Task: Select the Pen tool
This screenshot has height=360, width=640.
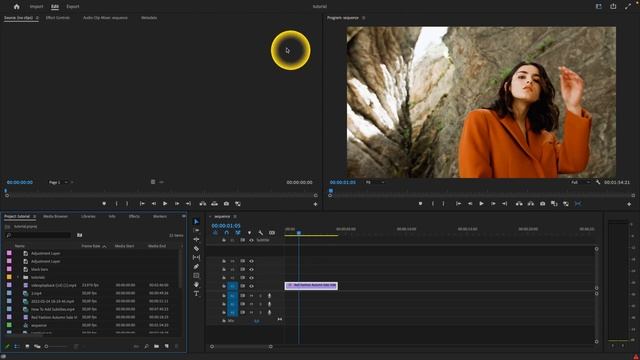Action: pos(196,267)
